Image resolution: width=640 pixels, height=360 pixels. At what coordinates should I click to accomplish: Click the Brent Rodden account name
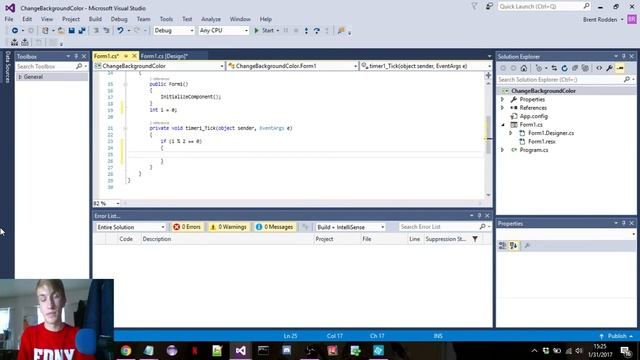tap(600, 20)
